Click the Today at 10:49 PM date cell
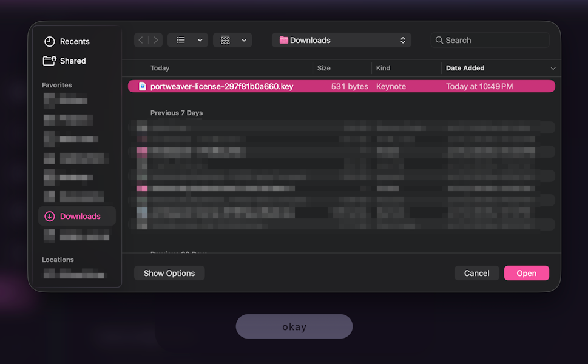The width and height of the screenshot is (588, 364). [x=479, y=86]
